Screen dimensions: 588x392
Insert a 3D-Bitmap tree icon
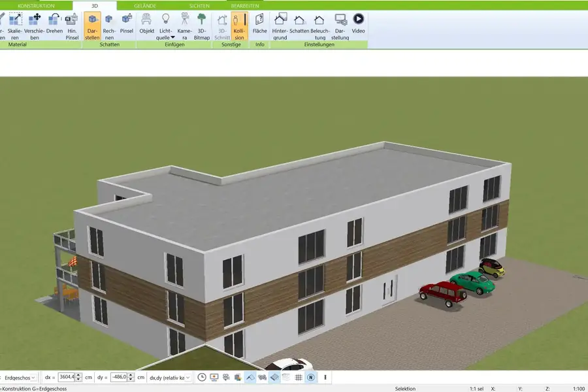pyautogui.click(x=202, y=26)
